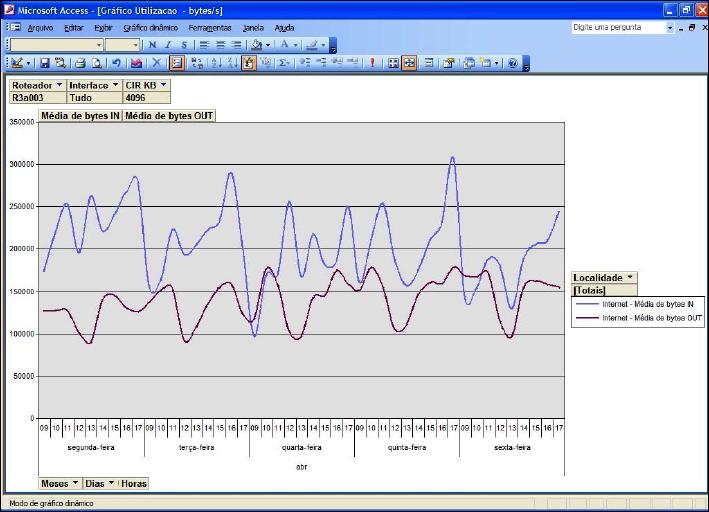Toggle Multiple Plots Unified Scale
Viewport: 709px width, 512px height.
pos(409,63)
